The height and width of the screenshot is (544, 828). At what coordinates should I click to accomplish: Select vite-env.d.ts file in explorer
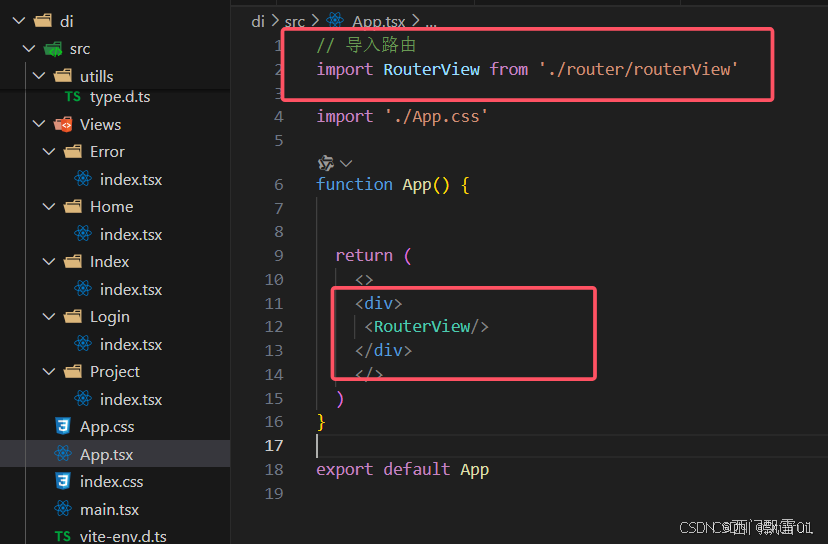click(123, 536)
